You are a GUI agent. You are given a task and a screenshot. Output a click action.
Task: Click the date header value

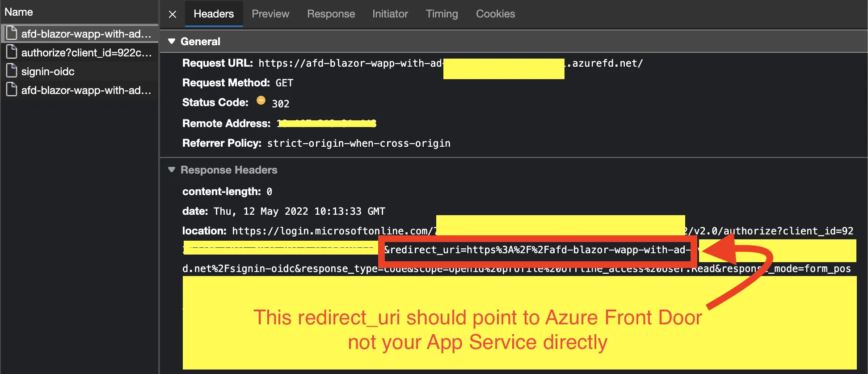tap(299, 211)
